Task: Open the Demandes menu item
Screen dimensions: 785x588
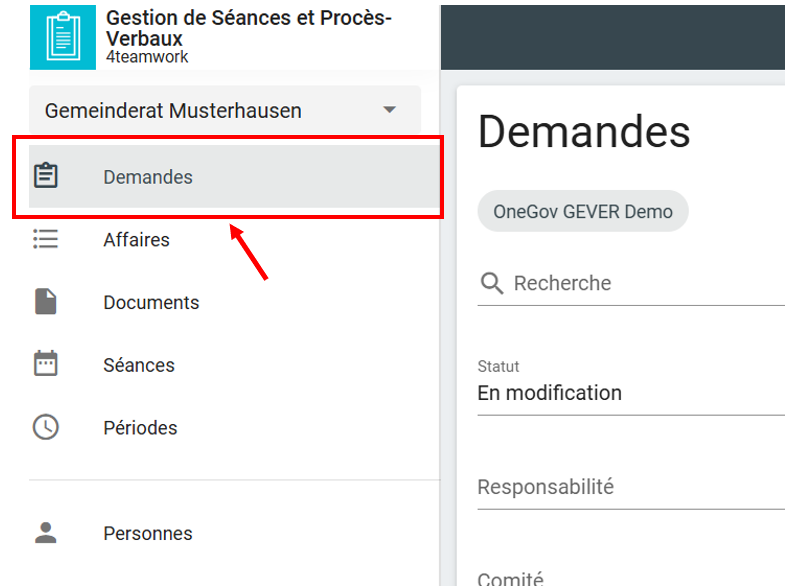Action: tap(148, 177)
